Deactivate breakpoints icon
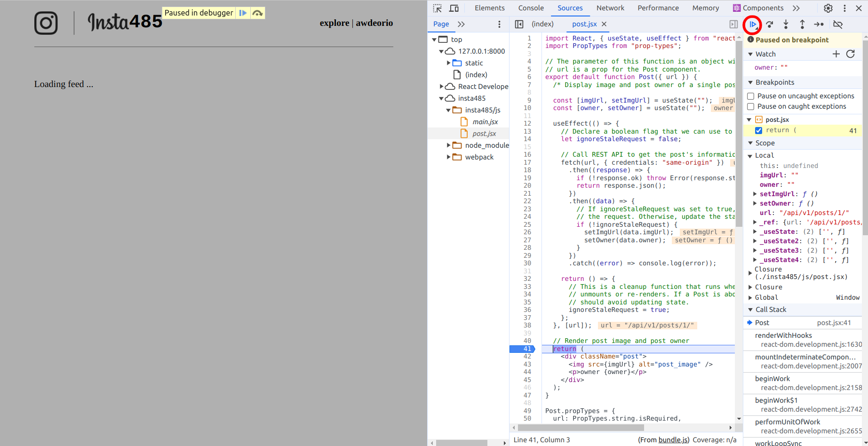Screen dimensions: 868x446 click(838, 24)
